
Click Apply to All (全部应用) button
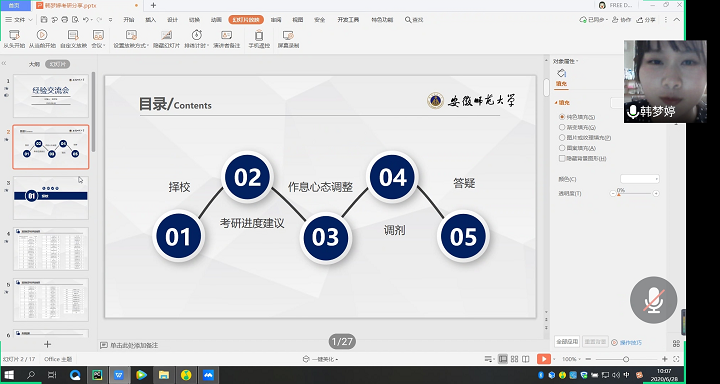click(567, 342)
